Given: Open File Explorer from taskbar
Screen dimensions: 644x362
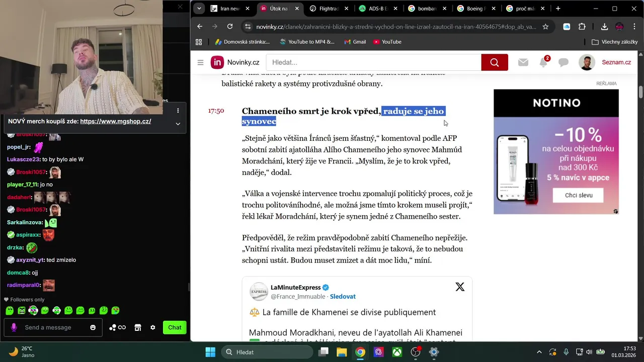Looking at the screenshot, I should click(342, 352).
